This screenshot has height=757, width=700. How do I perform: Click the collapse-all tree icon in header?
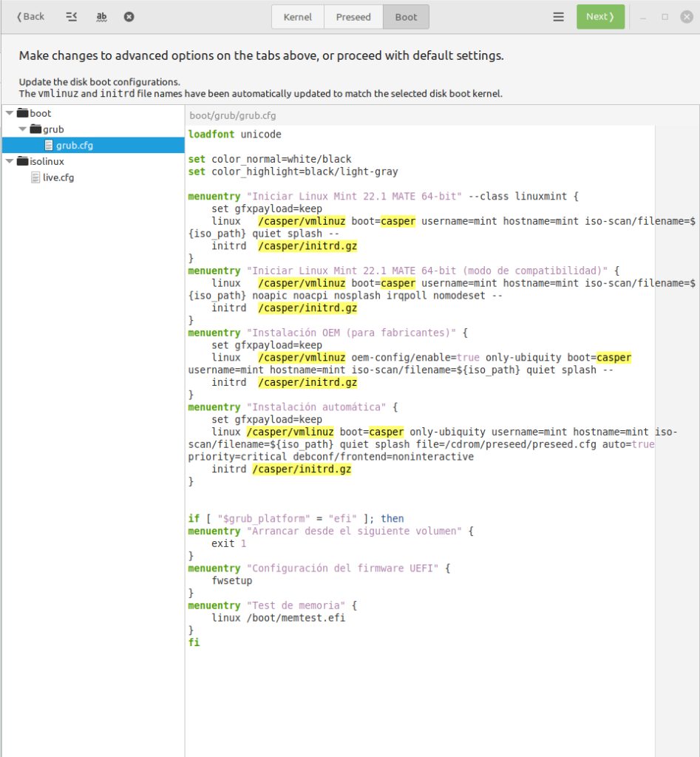[x=72, y=17]
